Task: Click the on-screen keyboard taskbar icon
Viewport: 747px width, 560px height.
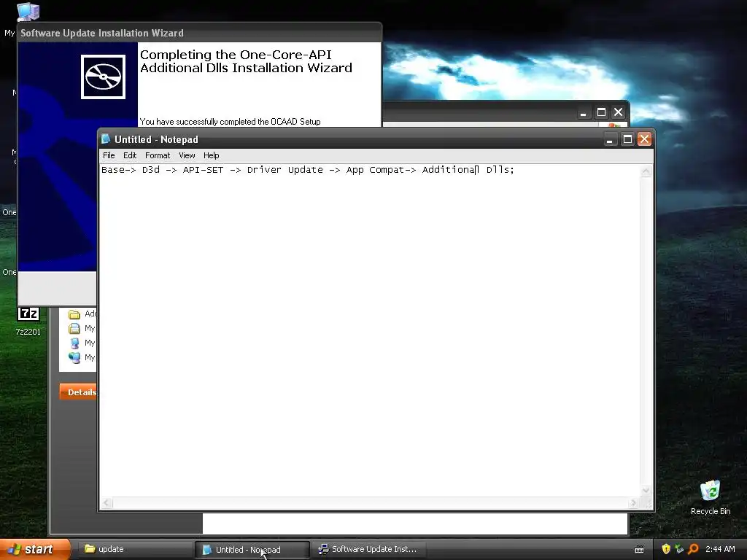Action: (x=639, y=550)
